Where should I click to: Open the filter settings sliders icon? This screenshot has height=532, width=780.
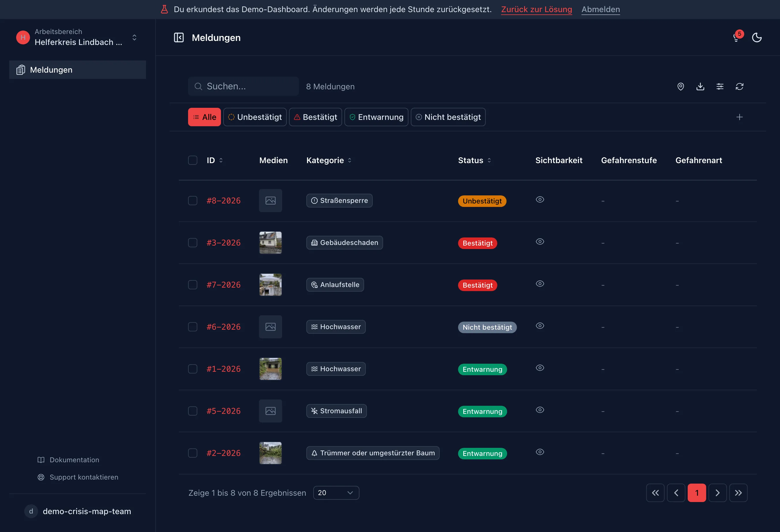720,86
